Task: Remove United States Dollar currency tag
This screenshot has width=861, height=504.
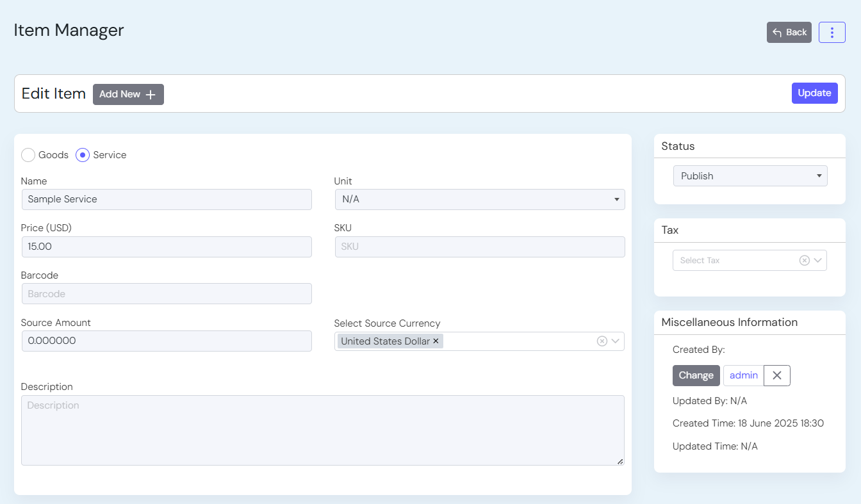Action: pyautogui.click(x=436, y=341)
